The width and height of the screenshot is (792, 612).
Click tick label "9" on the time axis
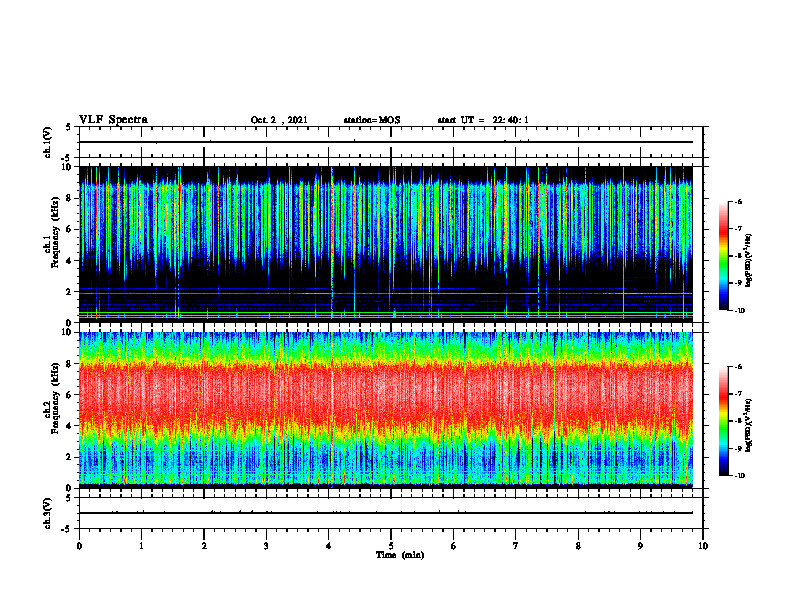[640, 546]
